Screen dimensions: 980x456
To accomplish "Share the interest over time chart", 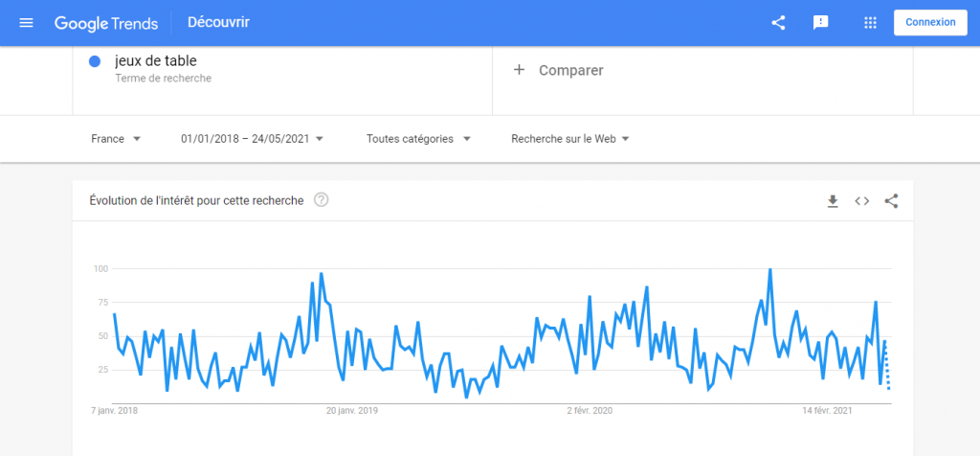I will pyautogui.click(x=891, y=200).
